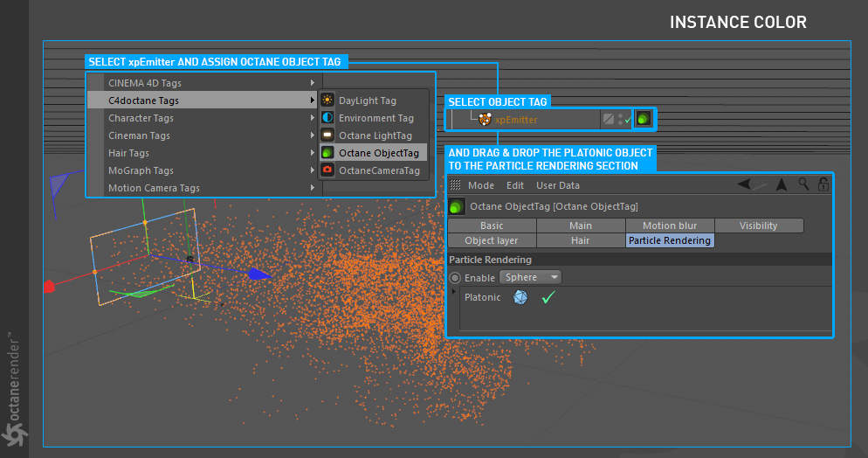Click the blue Z-axis arrow in the viewport
This screenshot has width=868, height=458.
tap(259, 274)
